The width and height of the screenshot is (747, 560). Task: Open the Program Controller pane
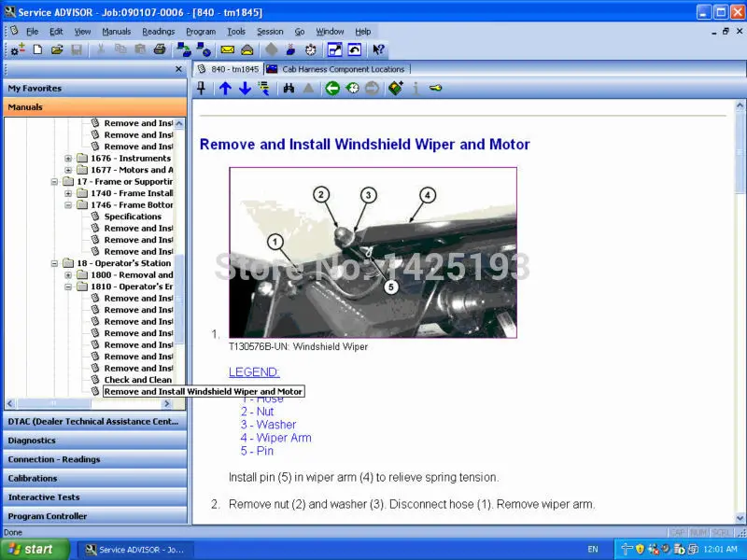tap(95, 516)
